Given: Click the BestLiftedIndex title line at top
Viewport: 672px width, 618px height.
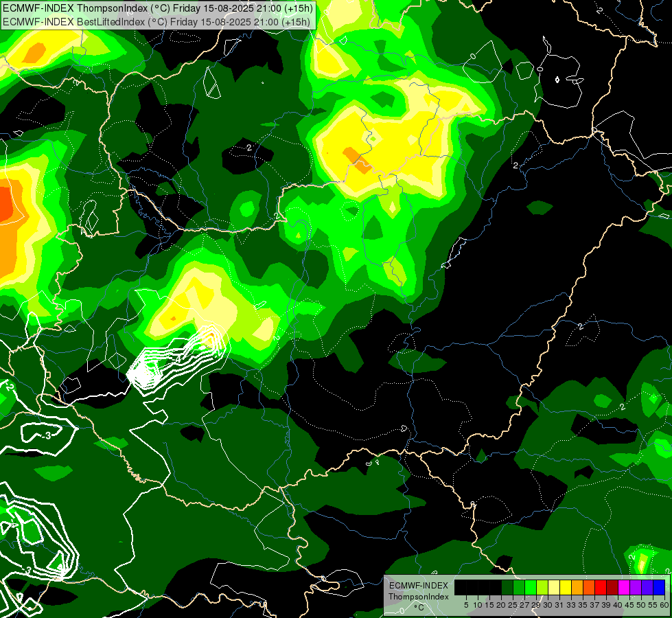Looking at the screenshot, I should point(157,21).
